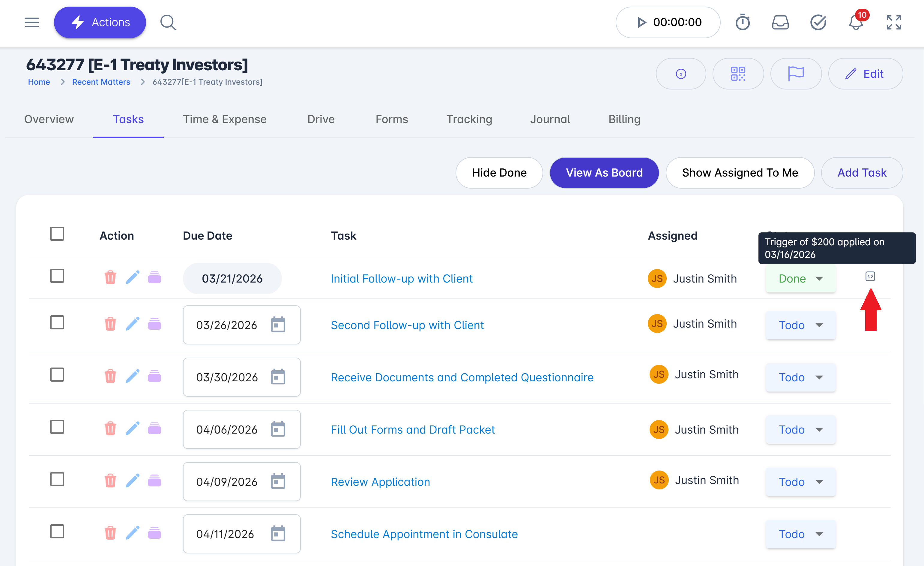
Task: Open the stopwatch timer icon
Action: pyautogui.click(x=742, y=23)
